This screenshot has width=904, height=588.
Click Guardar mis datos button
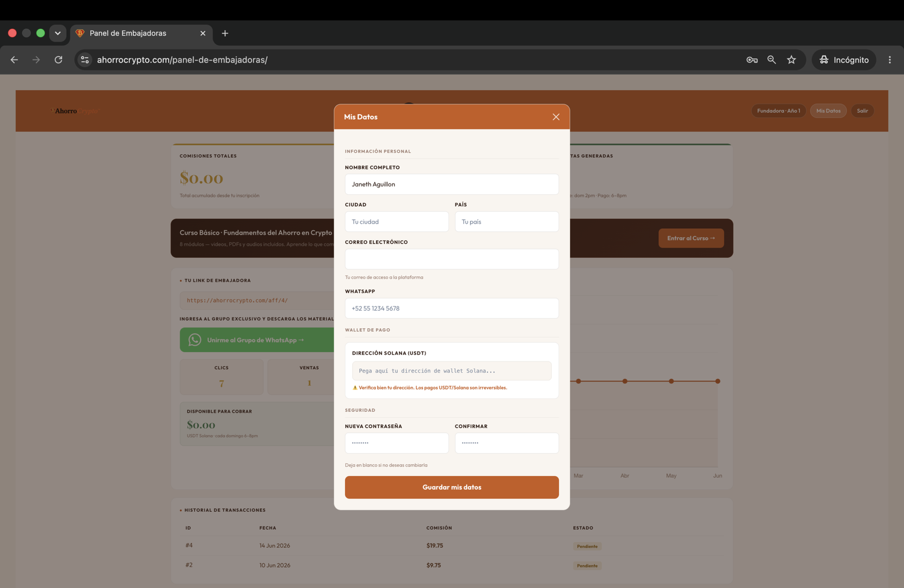[452, 487]
